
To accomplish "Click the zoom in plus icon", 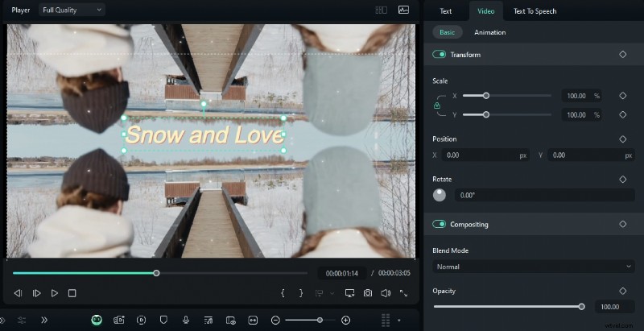I will tap(346, 320).
